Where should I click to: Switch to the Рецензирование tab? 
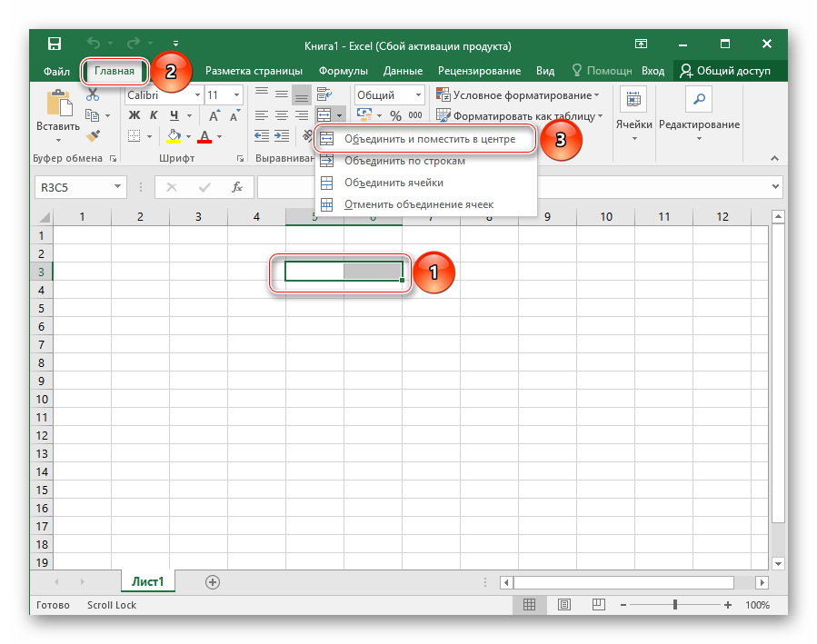[479, 71]
